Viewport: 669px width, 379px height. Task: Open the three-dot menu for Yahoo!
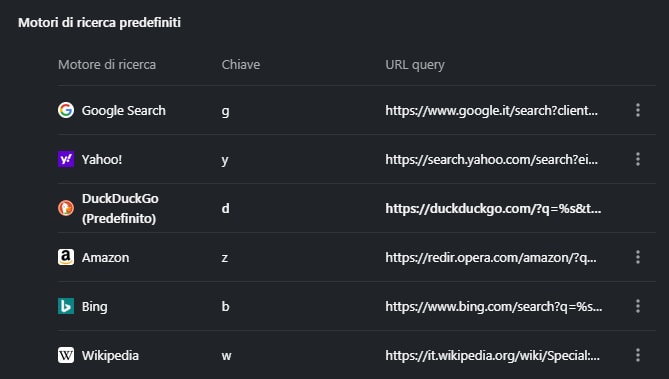click(x=638, y=159)
